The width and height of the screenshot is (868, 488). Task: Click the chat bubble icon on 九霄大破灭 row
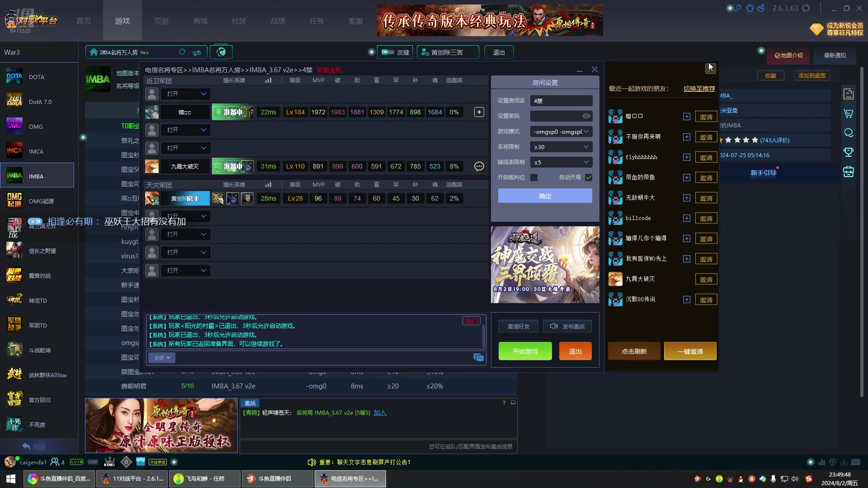479,166
